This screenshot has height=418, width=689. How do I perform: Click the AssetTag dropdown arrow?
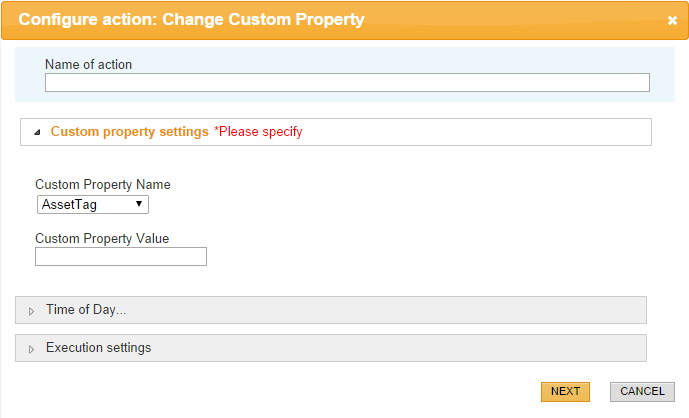click(x=139, y=204)
